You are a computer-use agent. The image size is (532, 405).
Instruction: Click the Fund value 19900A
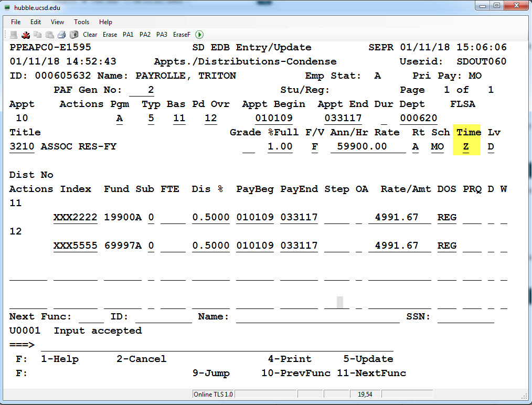point(123,217)
